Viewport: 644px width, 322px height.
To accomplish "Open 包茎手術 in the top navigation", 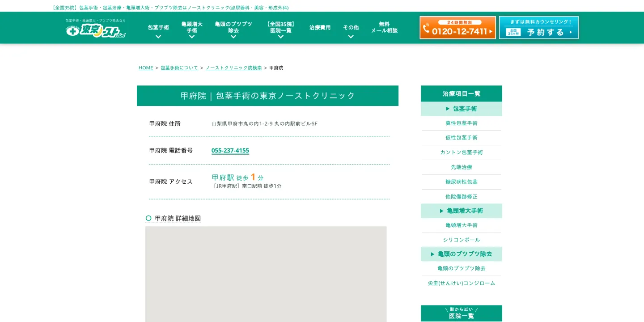I will click(158, 27).
